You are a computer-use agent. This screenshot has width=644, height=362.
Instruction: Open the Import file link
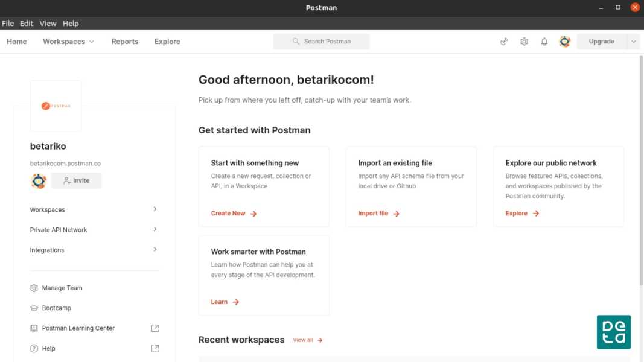pyautogui.click(x=372, y=213)
